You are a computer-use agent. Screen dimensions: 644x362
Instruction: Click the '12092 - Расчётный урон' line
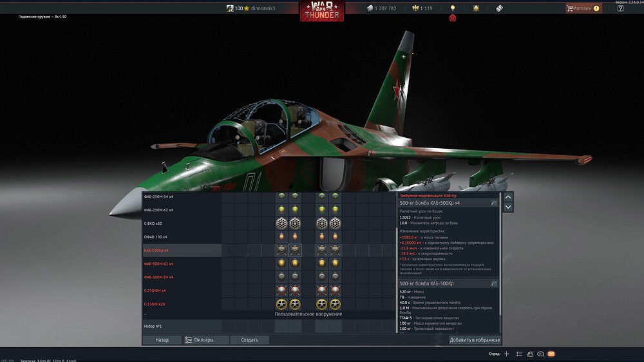point(420,217)
